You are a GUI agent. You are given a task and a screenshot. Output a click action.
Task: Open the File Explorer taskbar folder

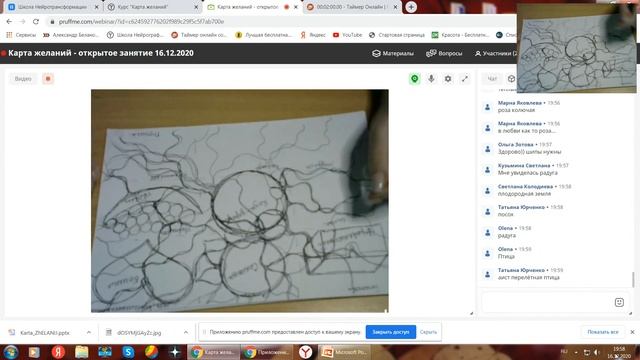pyautogui.click(x=82, y=352)
